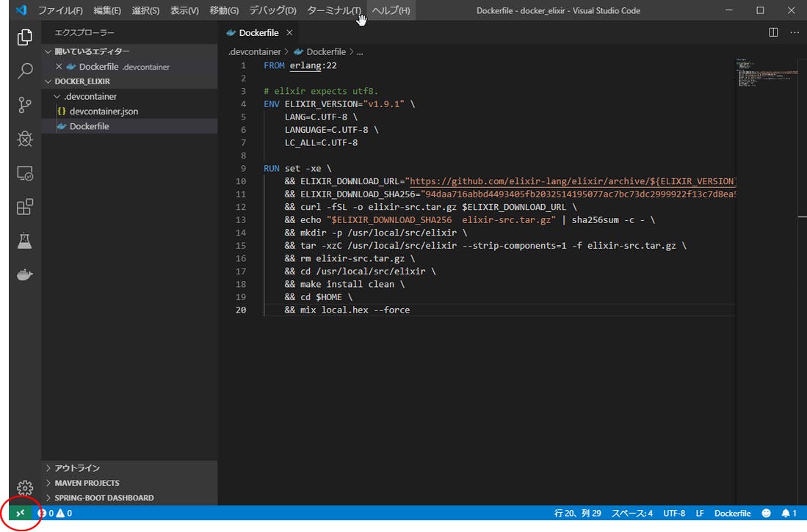Click the UTF-8 encoding in status bar
The width and height of the screenshot is (807, 532).
click(x=674, y=513)
